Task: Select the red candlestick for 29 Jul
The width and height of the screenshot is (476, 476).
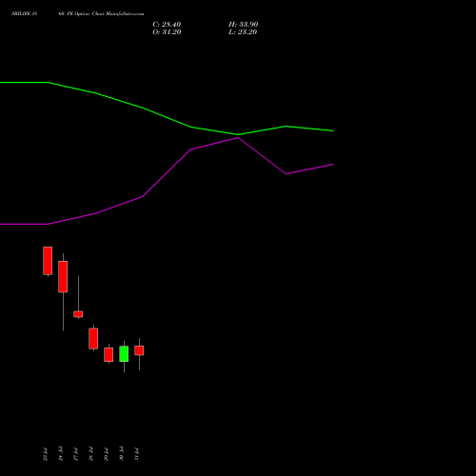Action: click(x=109, y=354)
